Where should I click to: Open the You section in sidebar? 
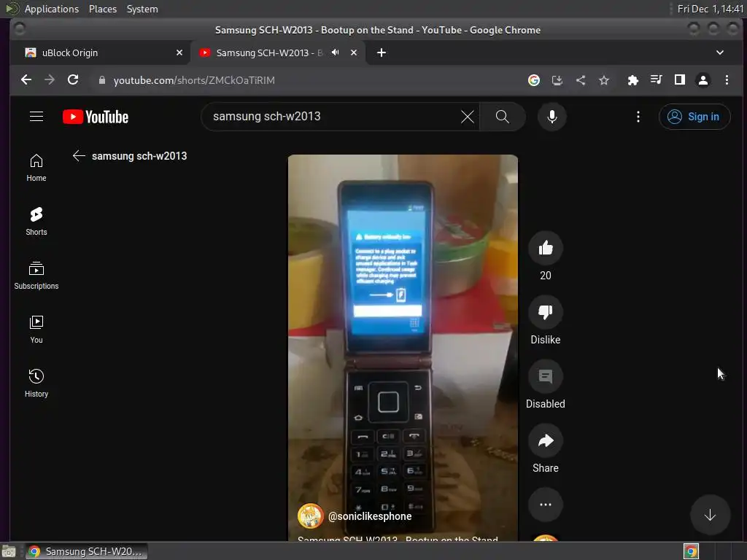pyautogui.click(x=36, y=330)
